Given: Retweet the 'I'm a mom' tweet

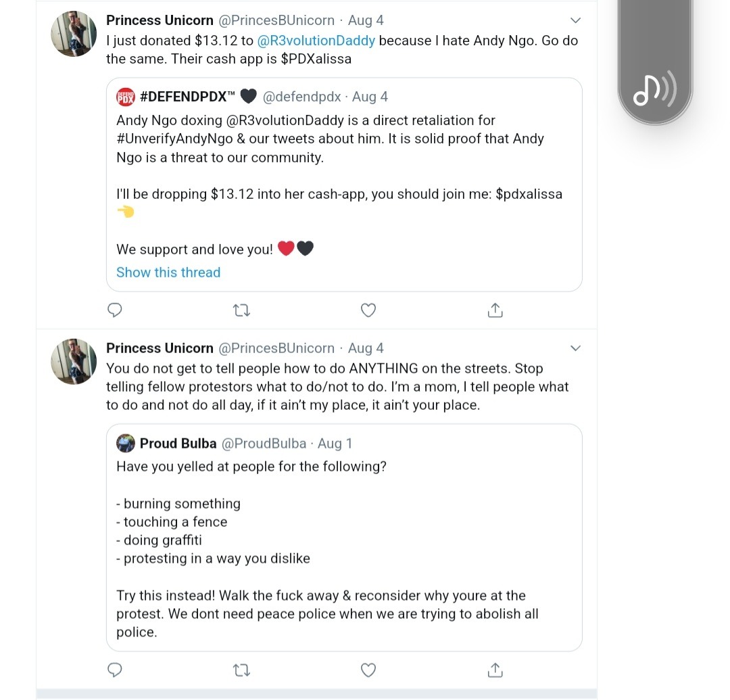Looking at the screenshot, I should tap(241, 670).
